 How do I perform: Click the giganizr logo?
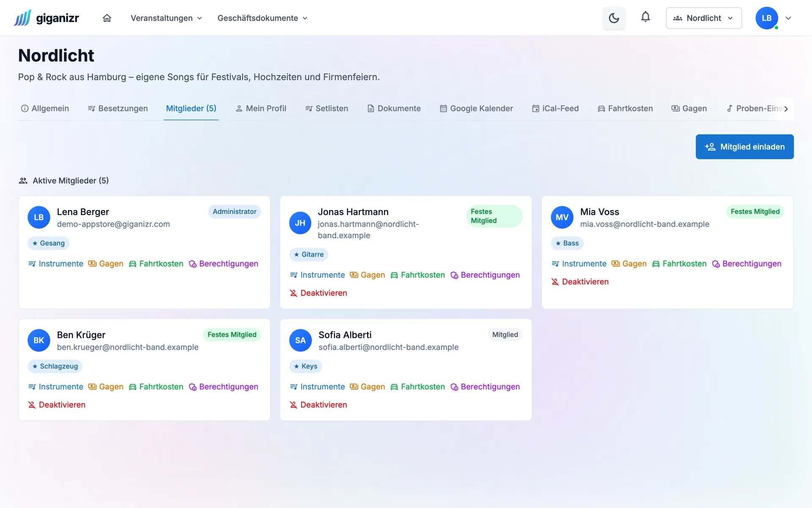(x=47, y=18)
